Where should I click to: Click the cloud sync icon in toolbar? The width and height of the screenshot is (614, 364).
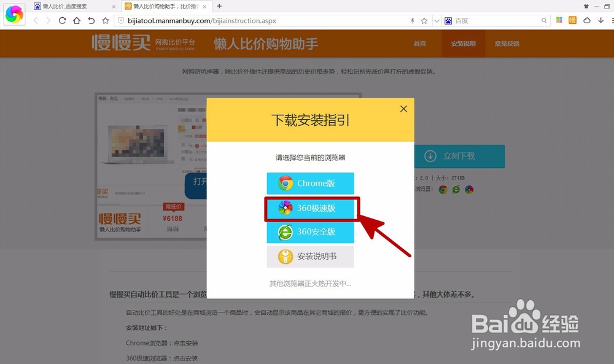click(x=586, y=20)
